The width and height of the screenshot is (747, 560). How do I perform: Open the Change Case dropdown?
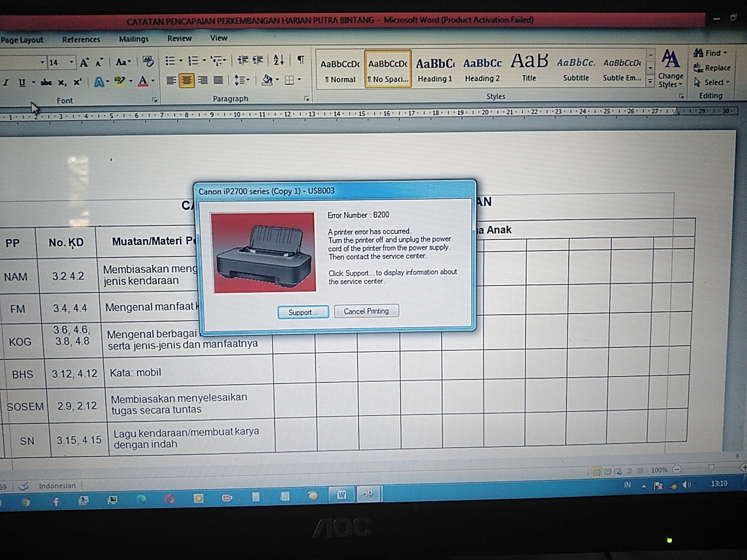(122, 62)
